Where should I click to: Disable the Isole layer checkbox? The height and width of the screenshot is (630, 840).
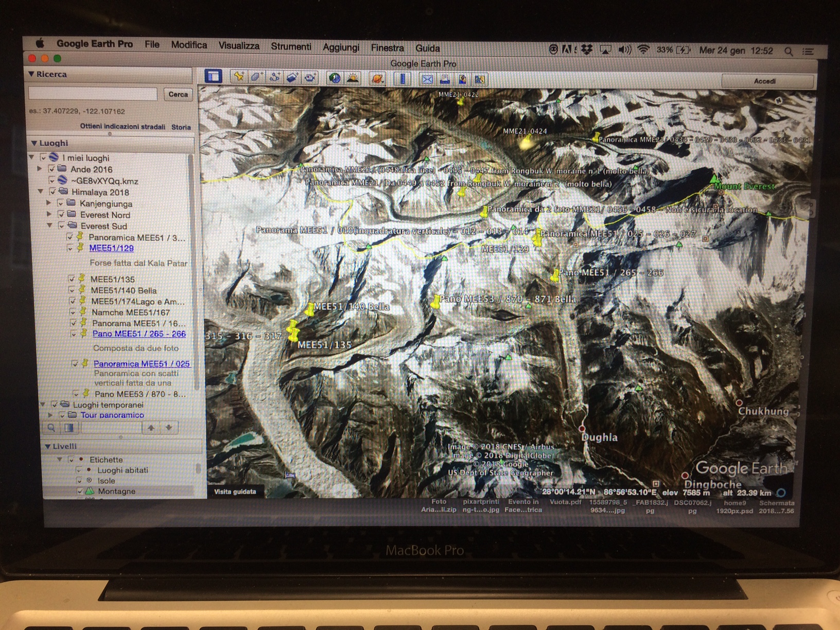[80, 480]
